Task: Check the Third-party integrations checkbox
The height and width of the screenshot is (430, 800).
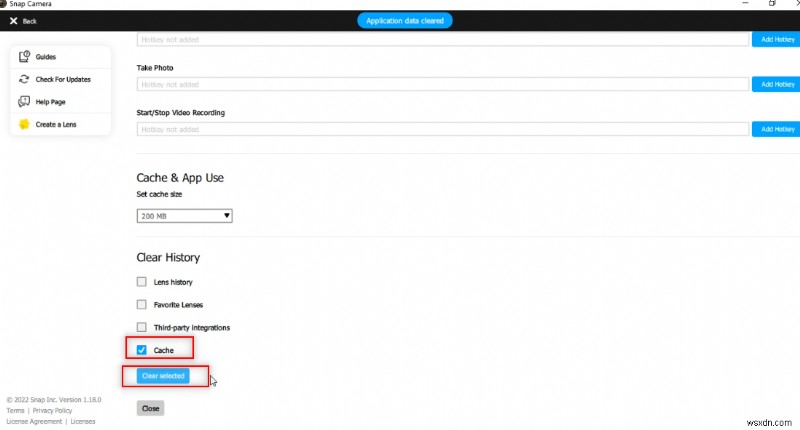Action: tap(141, 327)
